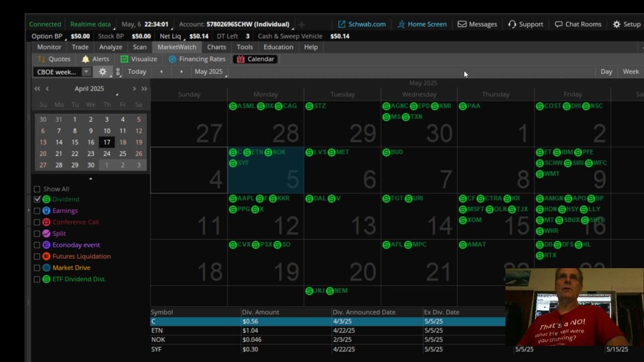Open Chat Rooms in top bar
Viewport: 644px width, 362px height.
578,24
